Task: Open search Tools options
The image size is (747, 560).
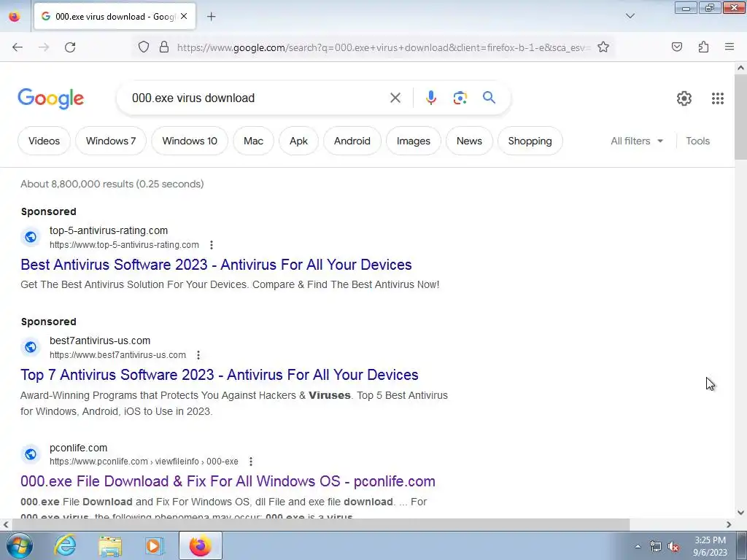Action: 697,141
